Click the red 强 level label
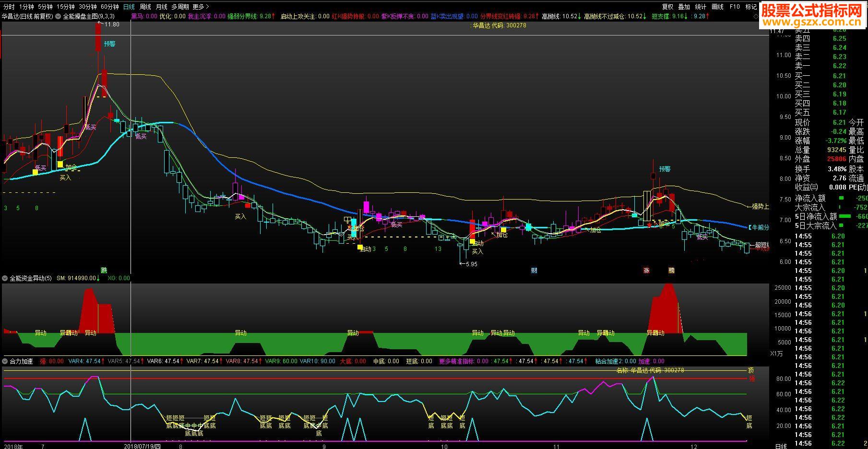Viewport: 868px width, 449px height. (x=752, y=378)
